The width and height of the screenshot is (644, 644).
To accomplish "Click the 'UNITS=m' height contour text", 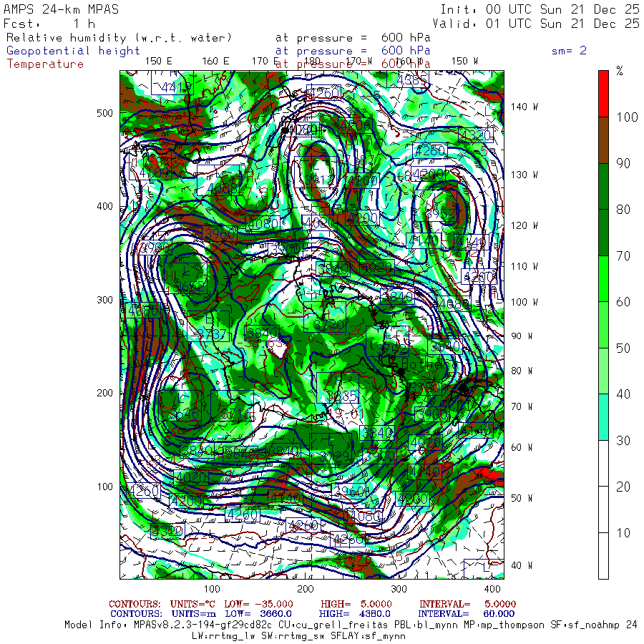I will [x=194, y=614].
